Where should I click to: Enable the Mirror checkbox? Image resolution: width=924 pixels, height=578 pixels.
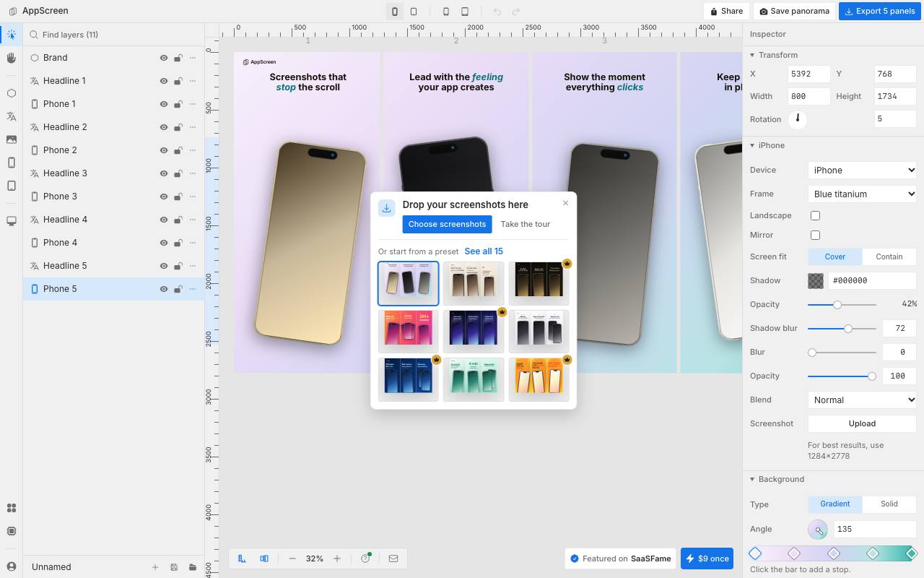[815, 235]
